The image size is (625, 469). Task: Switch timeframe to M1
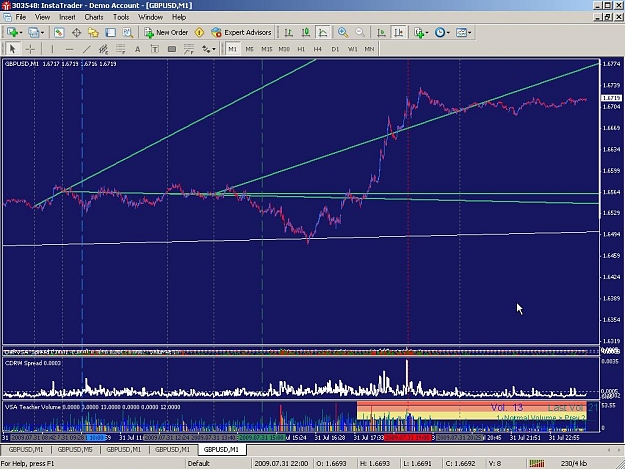pos(232,49)
